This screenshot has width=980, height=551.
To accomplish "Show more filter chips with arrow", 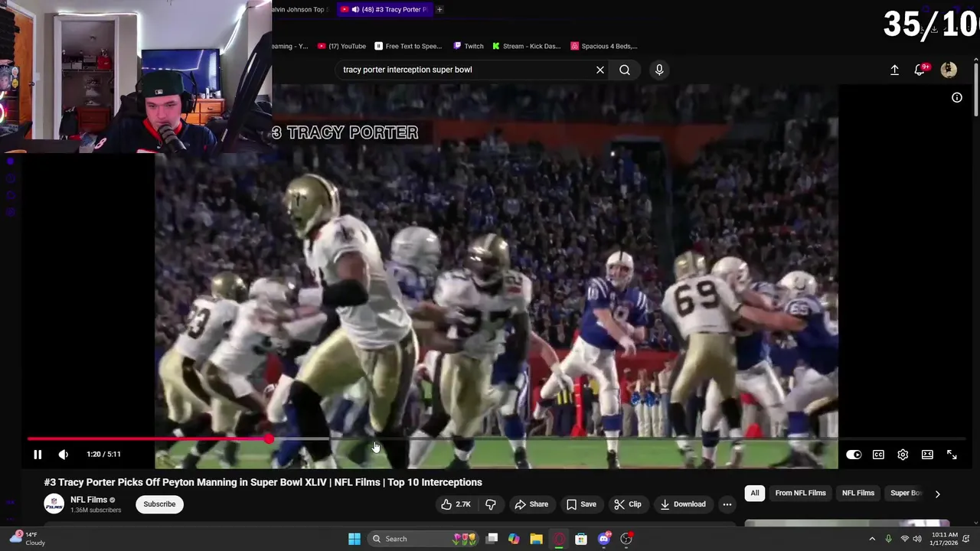I will [x=937, y=494].
